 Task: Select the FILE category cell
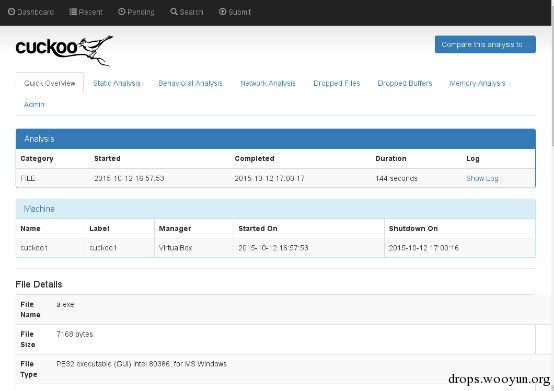pyautogui.click(x=28, y=178)
